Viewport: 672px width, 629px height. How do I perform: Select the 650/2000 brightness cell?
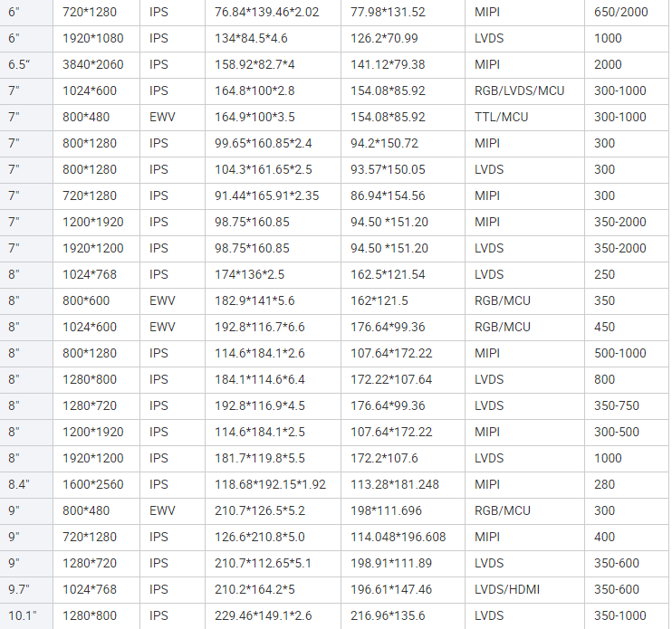click(x=620, y=12)
